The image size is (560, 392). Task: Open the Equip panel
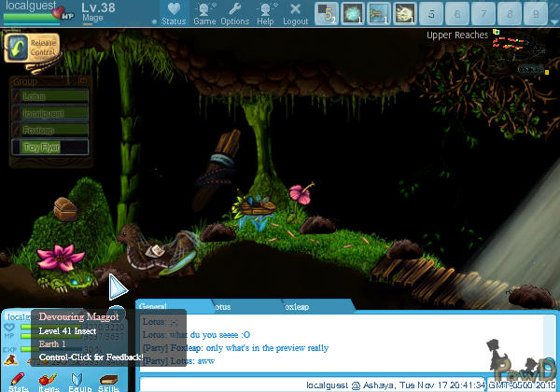(78, 382)
